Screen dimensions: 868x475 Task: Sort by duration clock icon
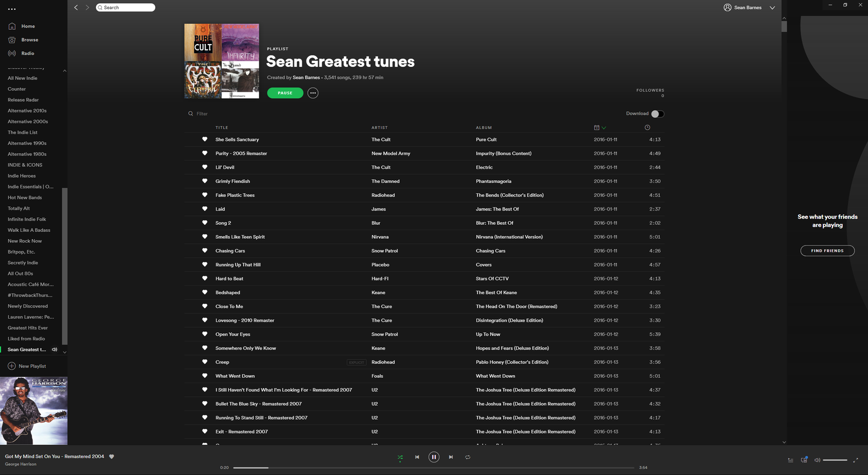tap(647, 128)
